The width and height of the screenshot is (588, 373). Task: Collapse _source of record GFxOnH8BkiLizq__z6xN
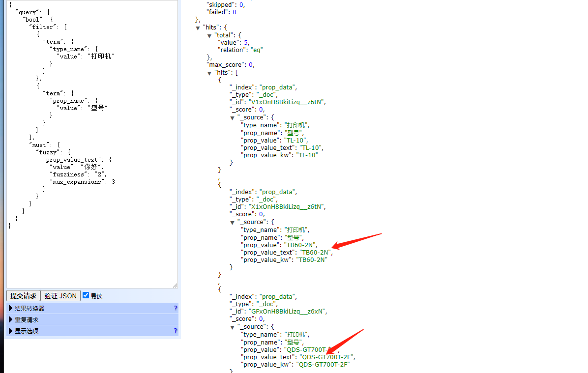click(233, 328)
